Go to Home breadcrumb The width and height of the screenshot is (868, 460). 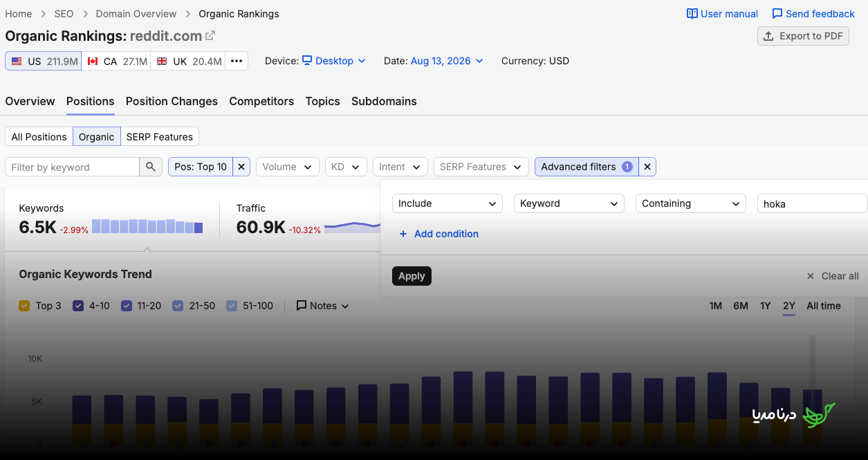tap(19, 14)
